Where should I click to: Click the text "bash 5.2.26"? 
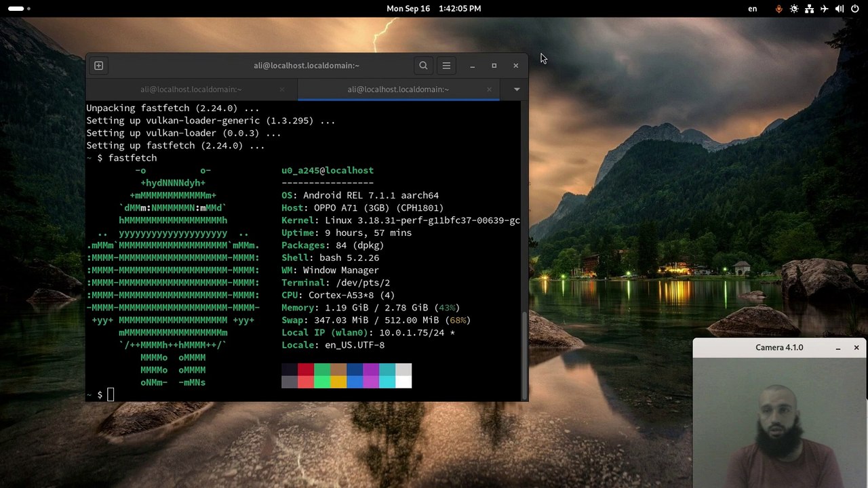(349, 258)
